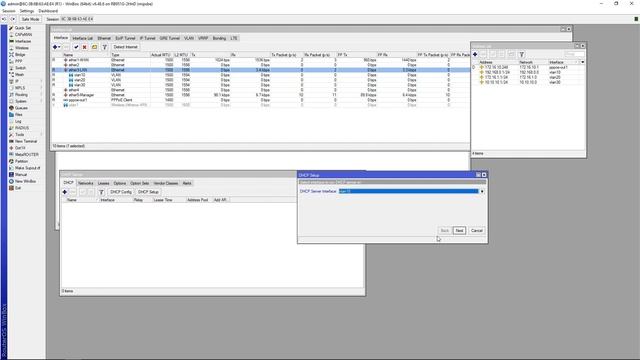Screen dimensions: 640x360
Task: Switch to Interface List tab
Action: (82, 38)
